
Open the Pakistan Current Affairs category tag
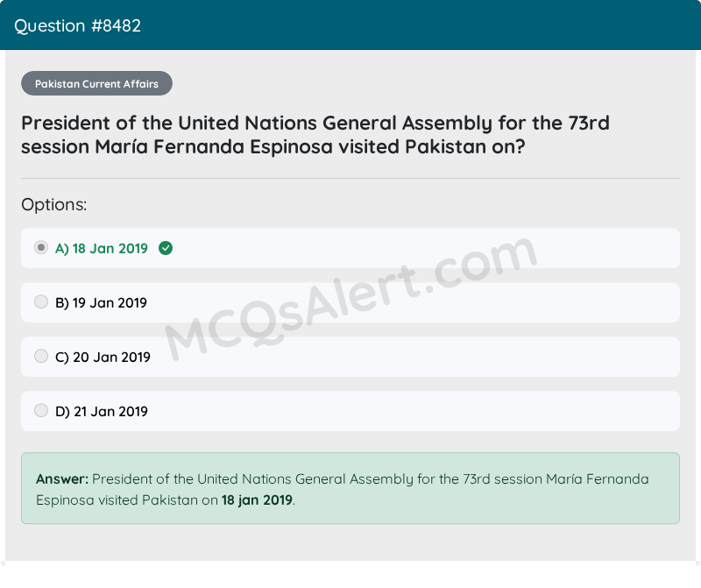[x=96, y=83]
